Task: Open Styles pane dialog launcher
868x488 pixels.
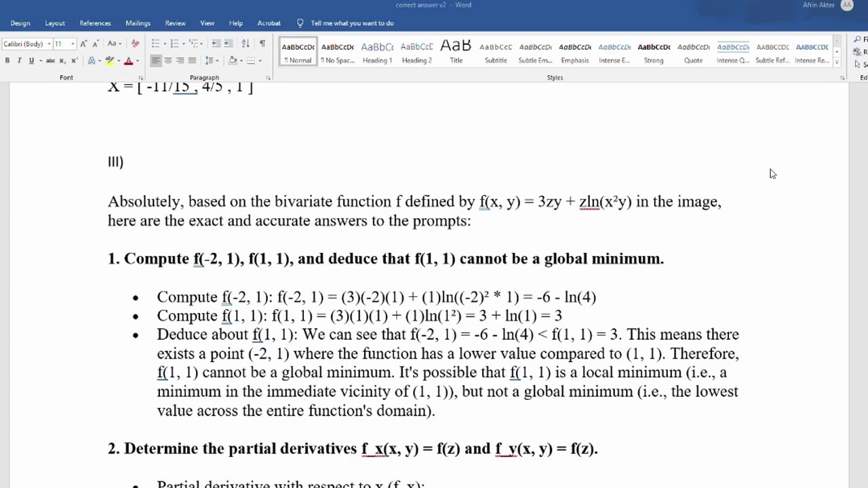Action: click(843, 78)
